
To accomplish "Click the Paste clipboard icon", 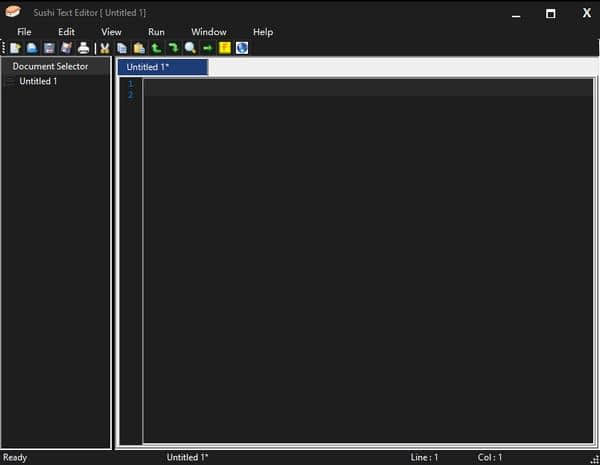I will [139, 48].
